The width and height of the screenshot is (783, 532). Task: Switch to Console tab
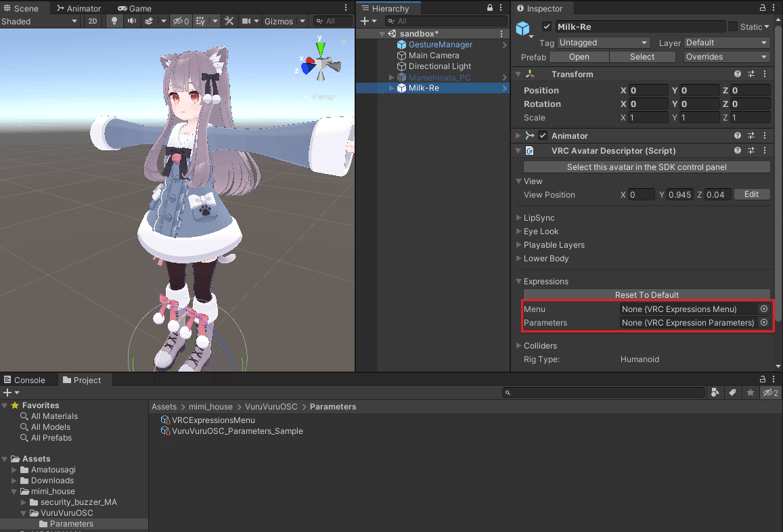24,380
